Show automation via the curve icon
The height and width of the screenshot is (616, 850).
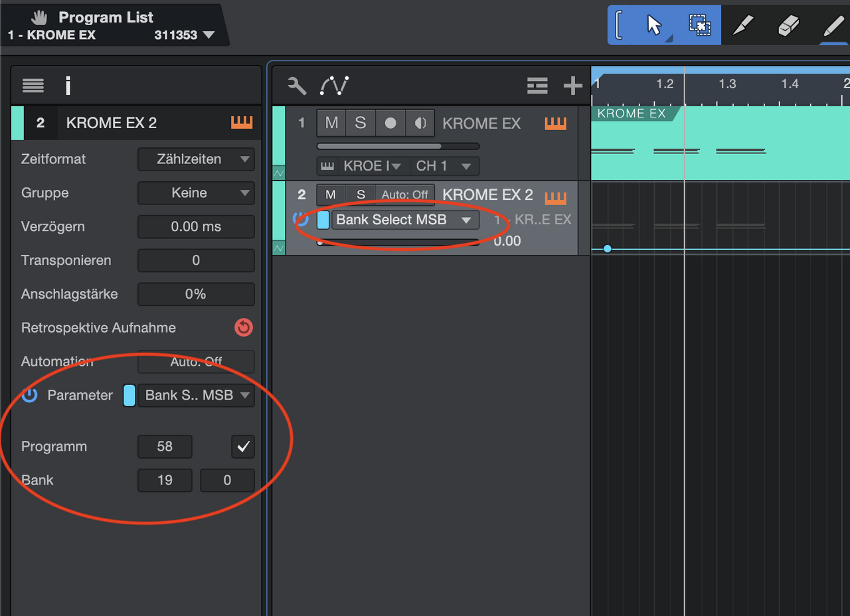(334, 86)
